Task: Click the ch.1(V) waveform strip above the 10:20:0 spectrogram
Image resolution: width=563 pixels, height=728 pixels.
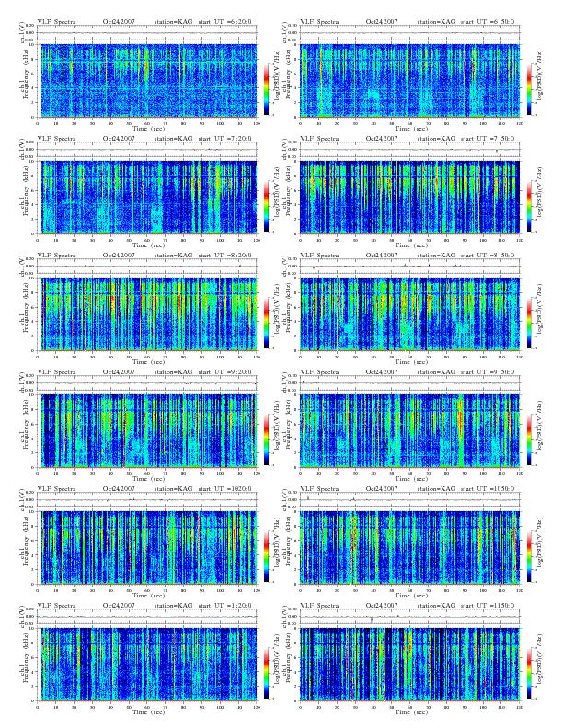Action: click(147, 500)
